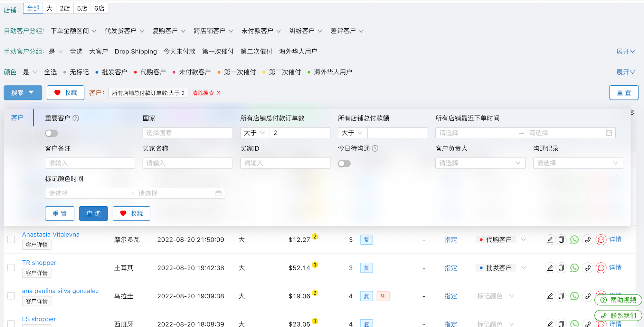Enable the 今日待沟通 switch
Screen dimensions: 644x327
pyautogui.click(x=344, y=163)
